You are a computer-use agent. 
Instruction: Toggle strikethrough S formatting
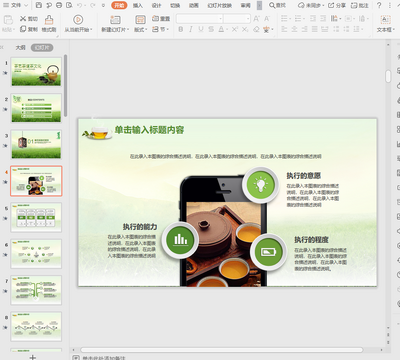point(211,29)
